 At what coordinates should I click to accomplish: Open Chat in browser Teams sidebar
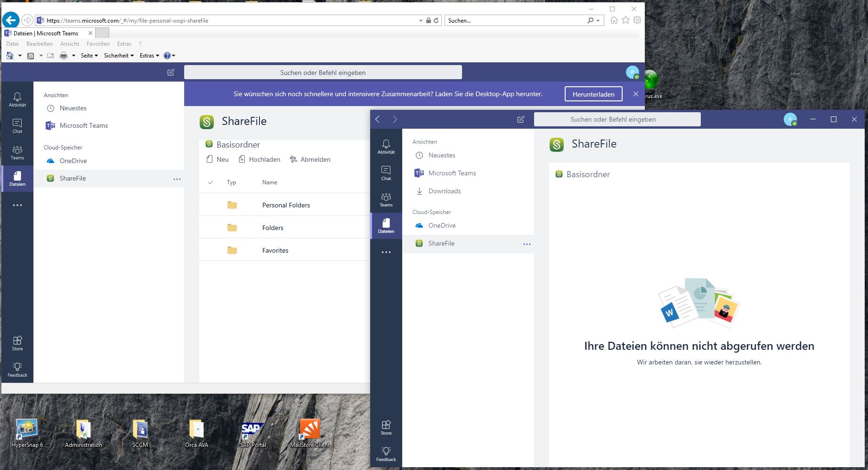click(x=17, y=126)
